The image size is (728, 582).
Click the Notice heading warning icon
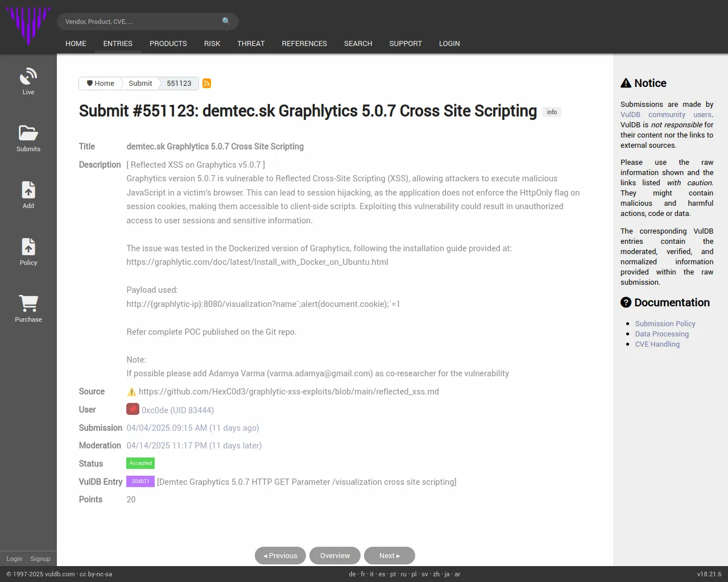pos(626,83)
